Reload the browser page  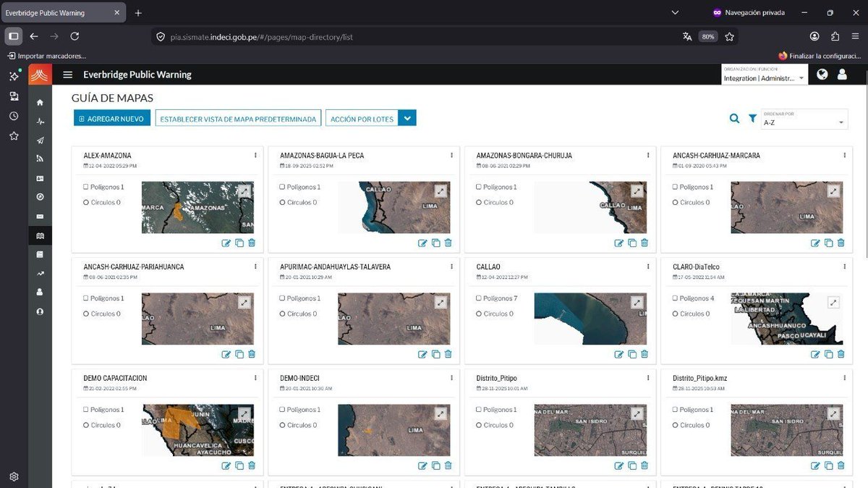tap(75, 36)
